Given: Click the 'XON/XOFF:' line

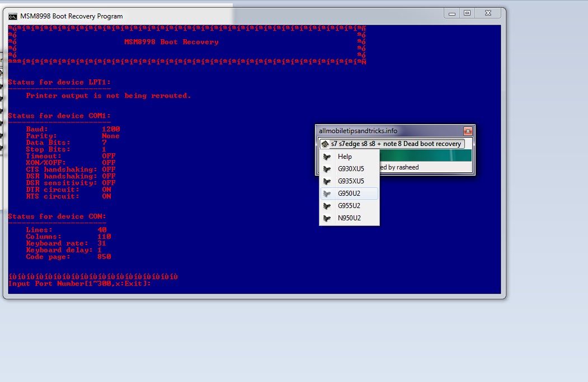Looking at the screenshot, I should pyautogui.click(x=71, y=163).
